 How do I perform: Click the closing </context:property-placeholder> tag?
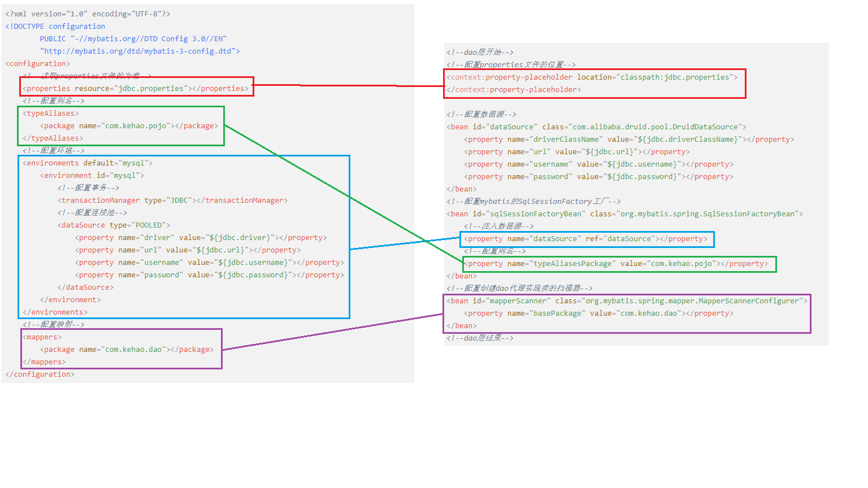pyautogui.click(x=514, y=89)
